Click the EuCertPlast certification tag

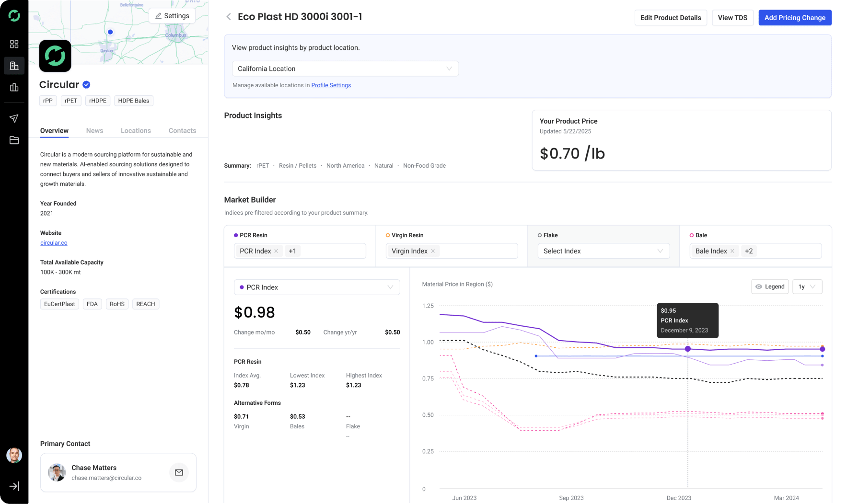tap(59, 304)
